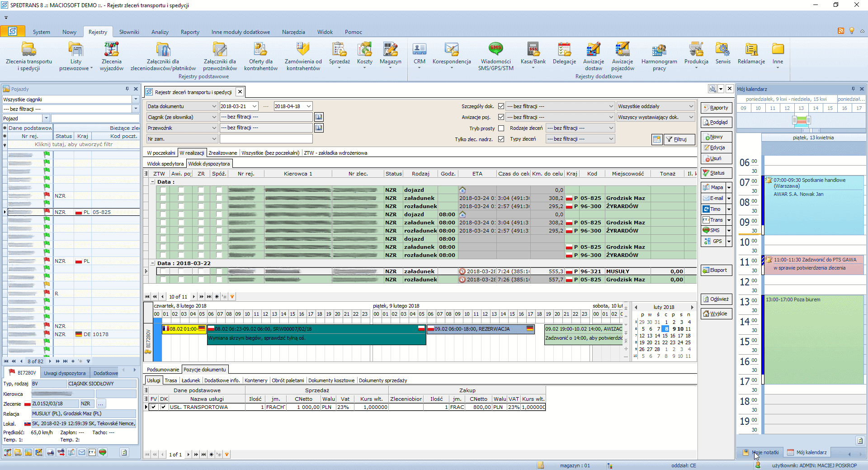
Task: Open Raporty menu tab
Action: [190, 32]
